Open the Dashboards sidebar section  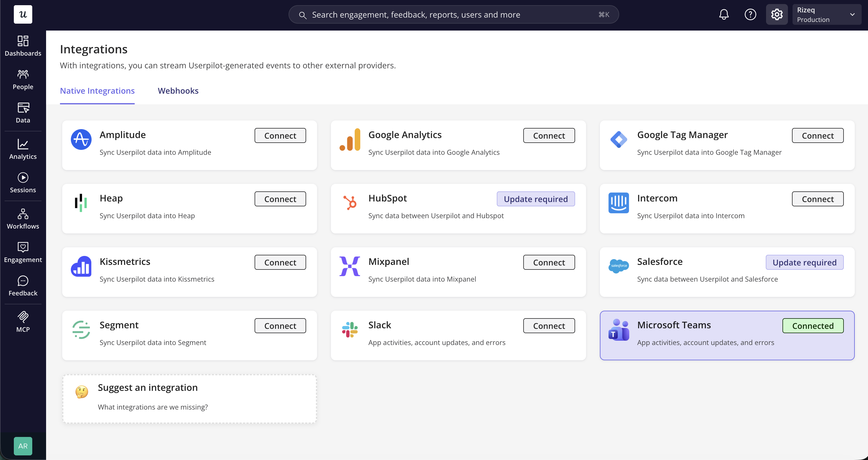click(x=23, y=46)
